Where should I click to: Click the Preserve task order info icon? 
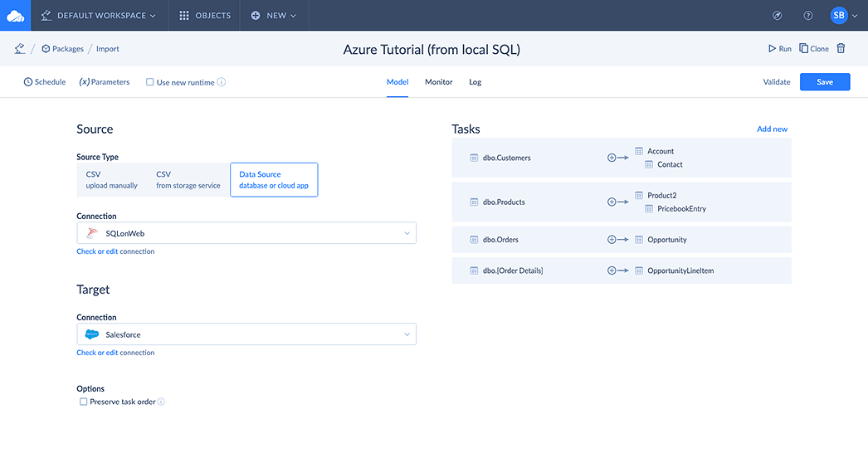click(161, 402)
